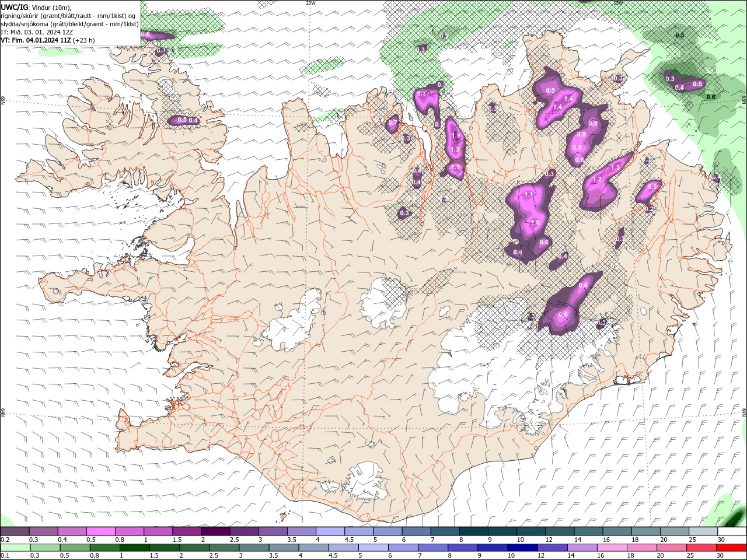
Task: Pick the dark teal 8 swatch in upper legend row
Action: [473, 531]
